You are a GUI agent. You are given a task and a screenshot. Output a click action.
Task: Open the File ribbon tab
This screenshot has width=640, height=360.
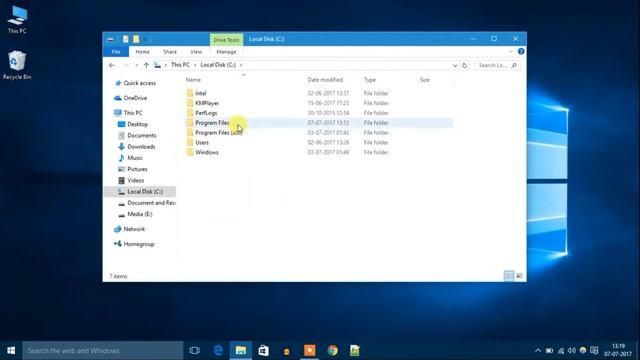(x=116, y=52)
